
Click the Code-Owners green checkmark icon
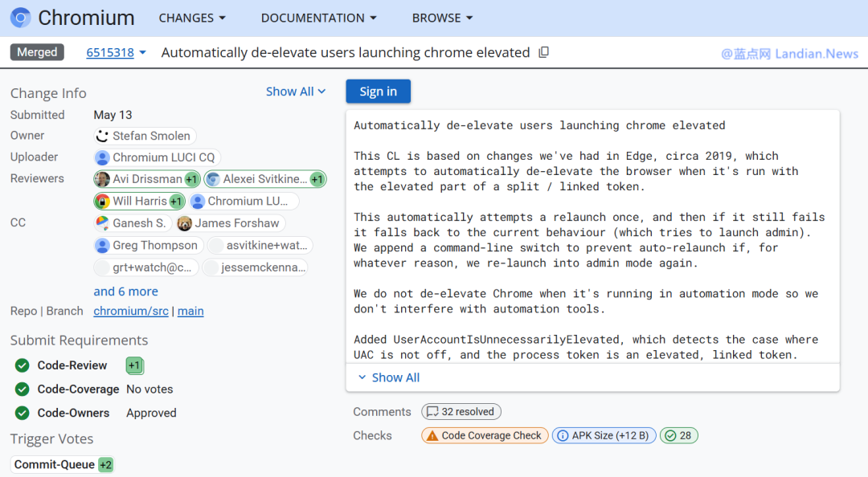[23, 413]
